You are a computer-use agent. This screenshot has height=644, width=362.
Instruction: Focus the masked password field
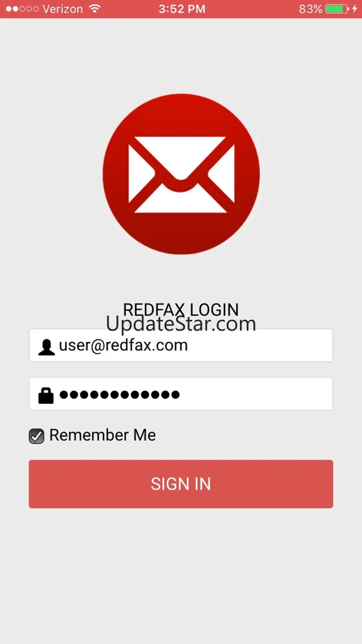[181, 394]
